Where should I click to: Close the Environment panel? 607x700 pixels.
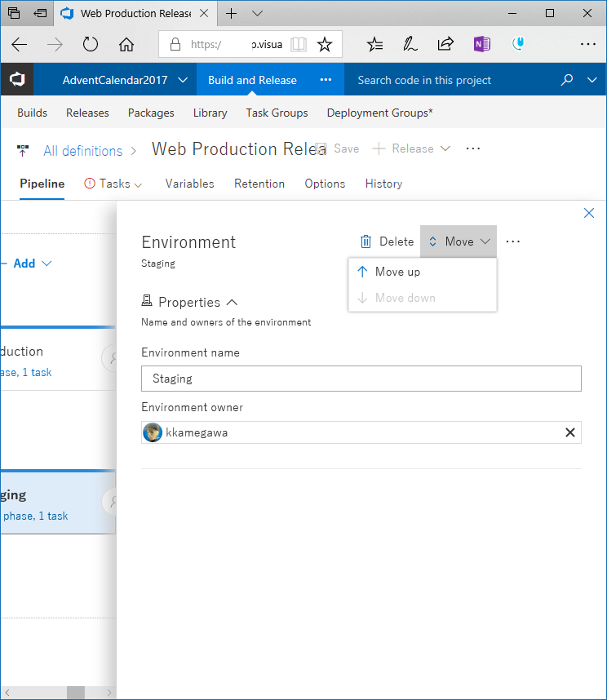[x=589, y=213]
